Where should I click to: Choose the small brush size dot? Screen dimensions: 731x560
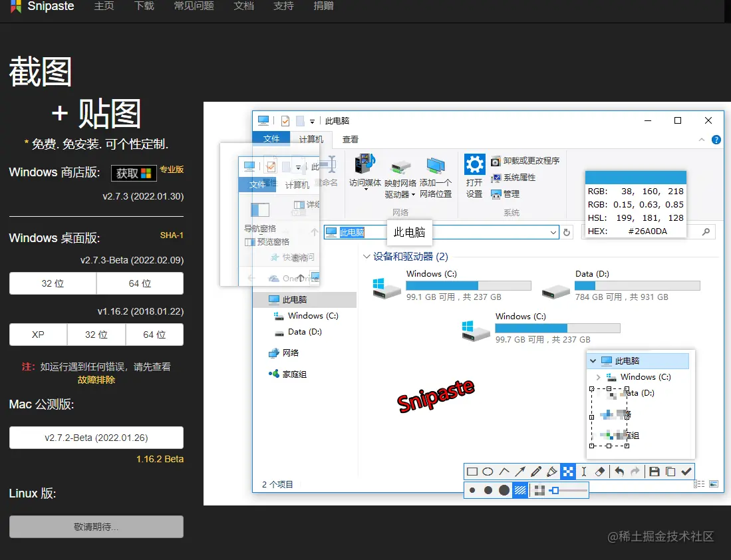(472, 490)
